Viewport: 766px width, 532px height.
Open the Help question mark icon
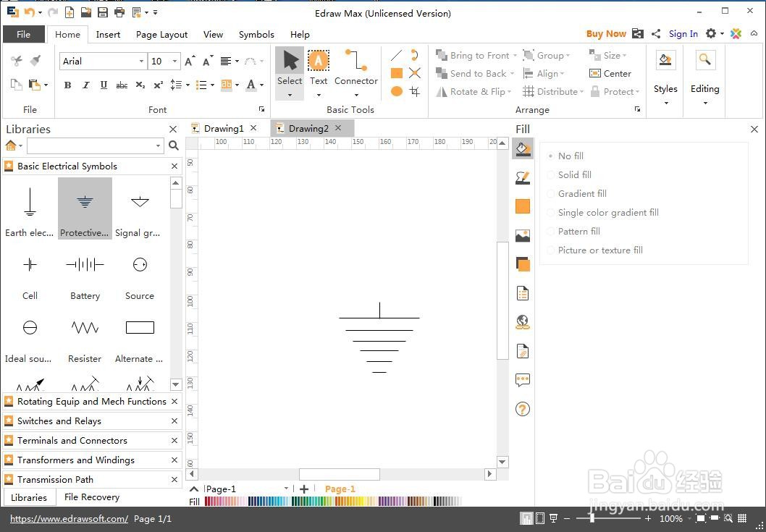tap(523, 410)
